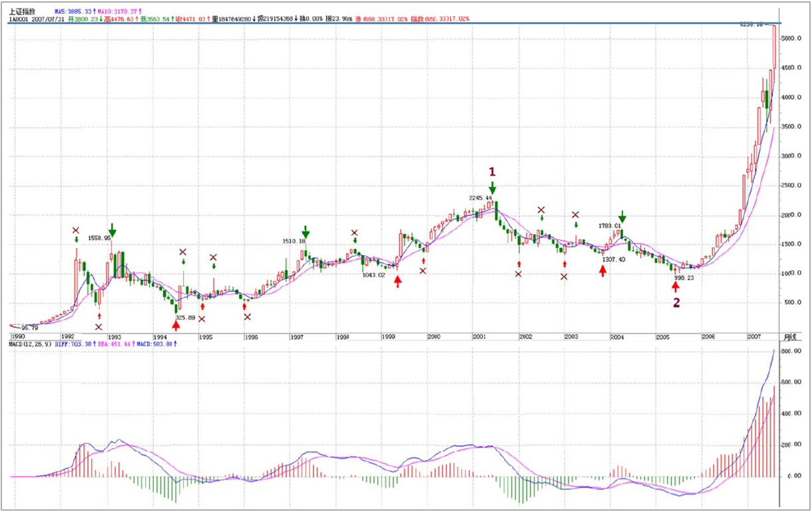Screen dimensions: 812x512
Task: Click red up arrow below 1307.40 label
Action: tap(603, 271)
